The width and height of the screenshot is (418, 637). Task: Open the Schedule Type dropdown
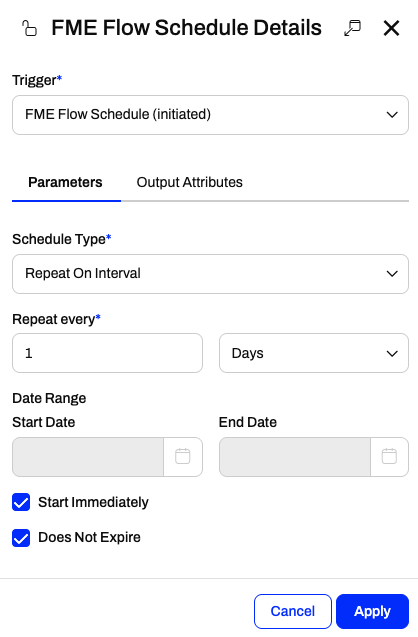click(x=210, y=274)
